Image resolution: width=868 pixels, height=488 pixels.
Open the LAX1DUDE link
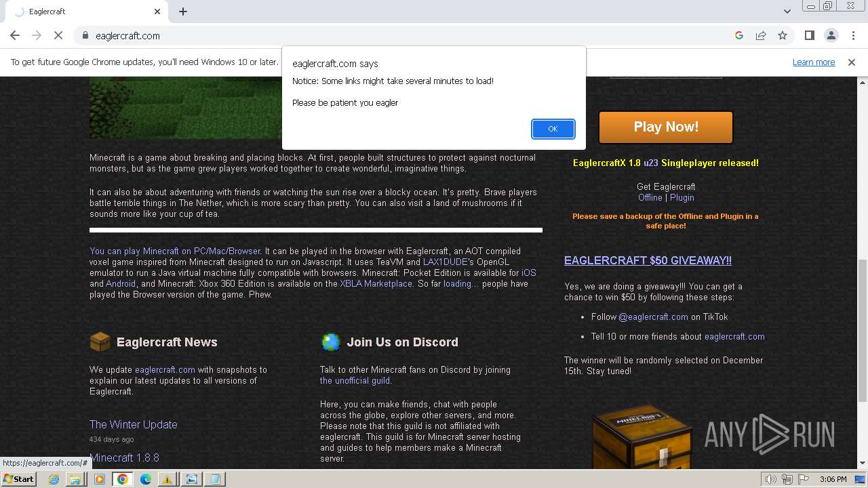446,262
